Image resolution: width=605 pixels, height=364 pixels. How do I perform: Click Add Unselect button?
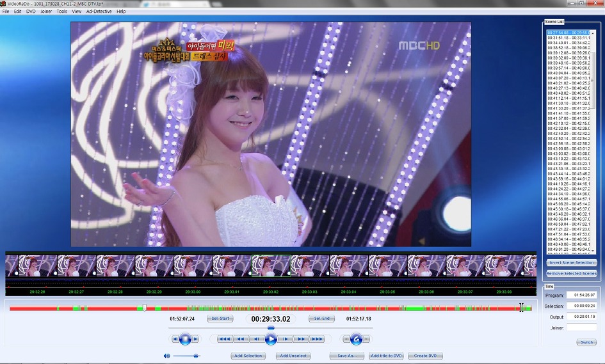pos(293,356)
